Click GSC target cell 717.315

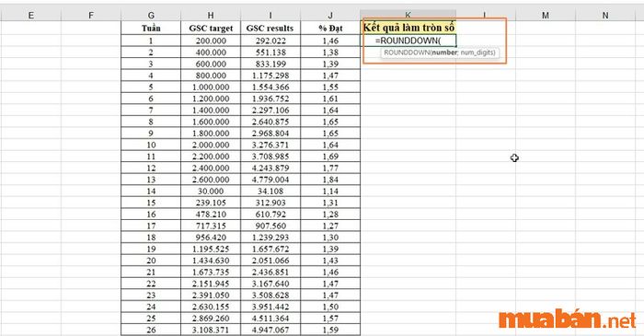click(x=211, y=226)
